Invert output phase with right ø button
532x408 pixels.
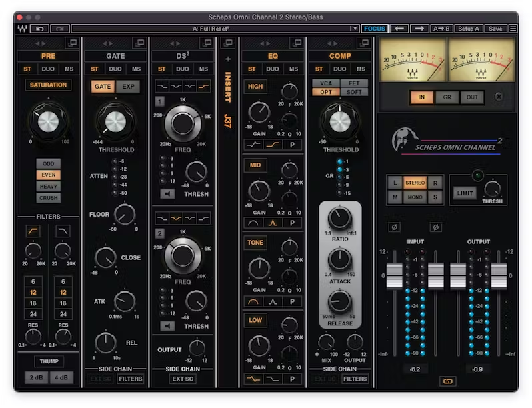[x=435, y=227]
